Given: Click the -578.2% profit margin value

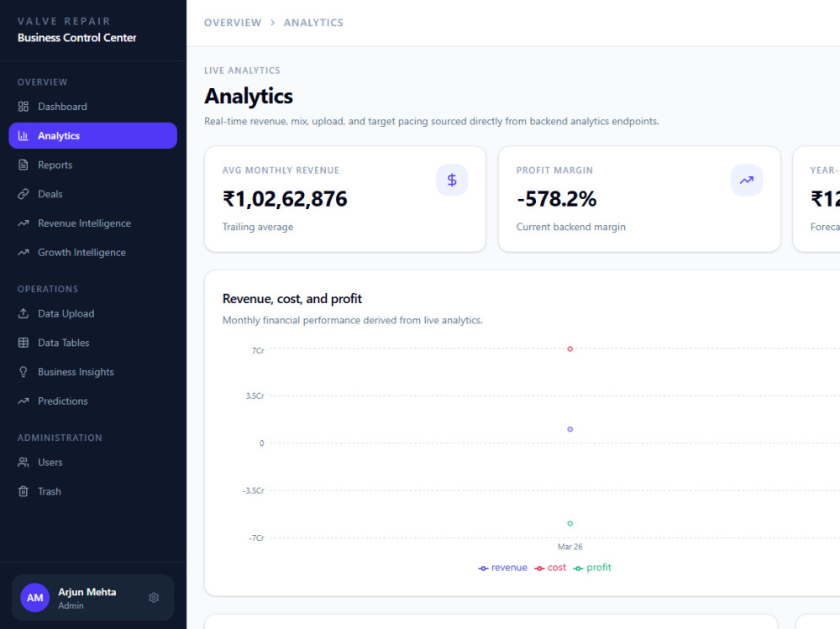Looking at the screenshot, I should [x=556, y=199].
